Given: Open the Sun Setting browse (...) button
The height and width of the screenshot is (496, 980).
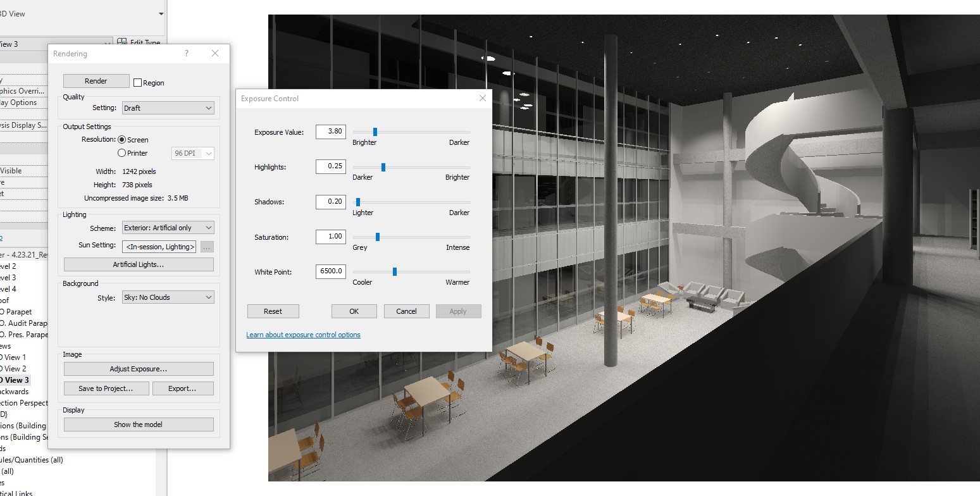Looking at the screenshot, I should click(207, 247).
